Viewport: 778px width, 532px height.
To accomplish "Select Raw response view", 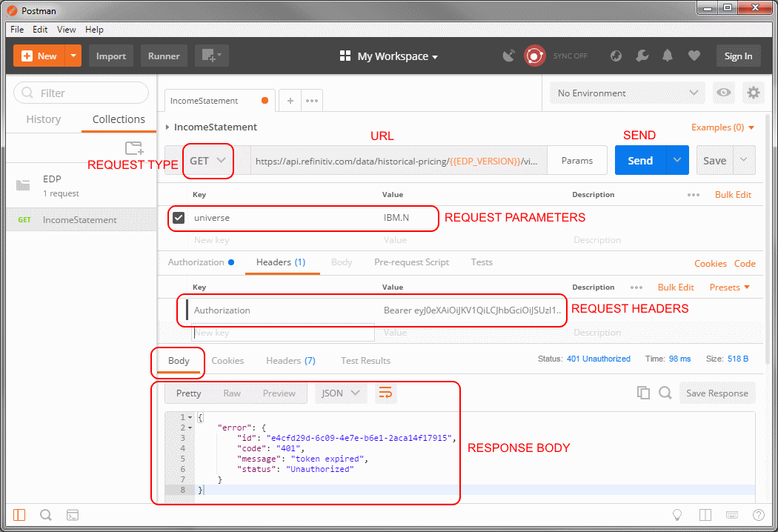I will point(232,393).
